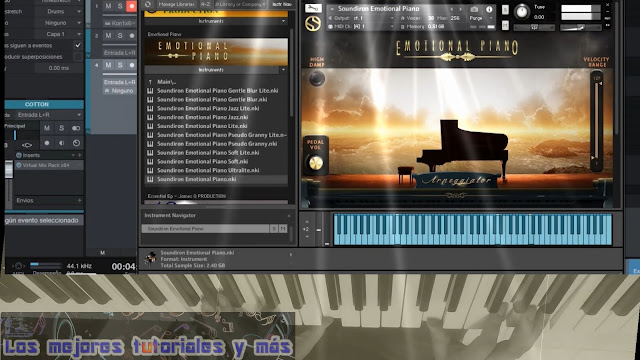Click piano icon of Emotional Piano Jazz.nki
The height and width of the screenshot is (360, 640).
click(x=150, y=117)
